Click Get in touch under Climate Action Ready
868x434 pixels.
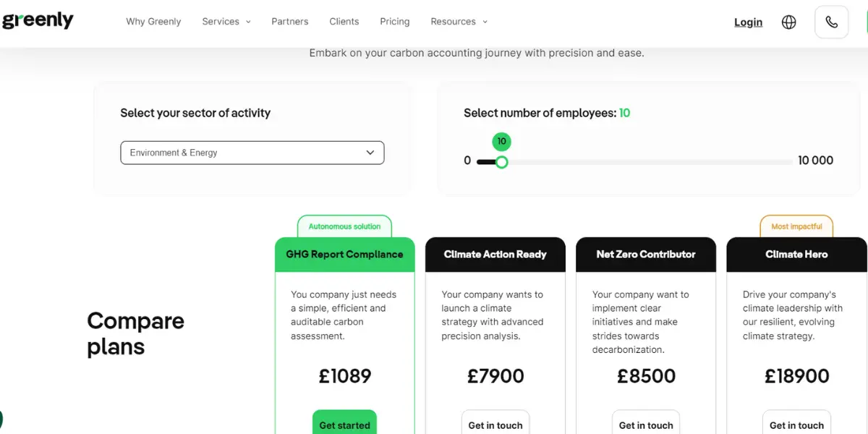pyautogui.click(x=495, y=425)
